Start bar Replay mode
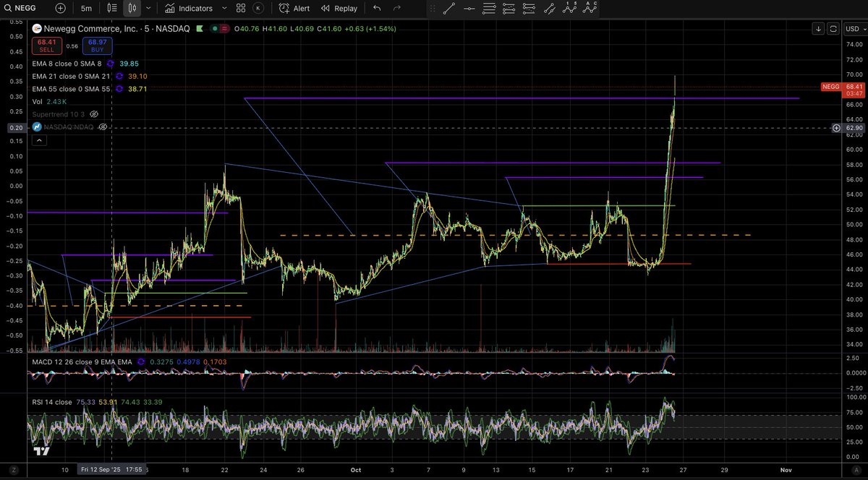Screen dimensions: 868x480 tap(339, 9)
